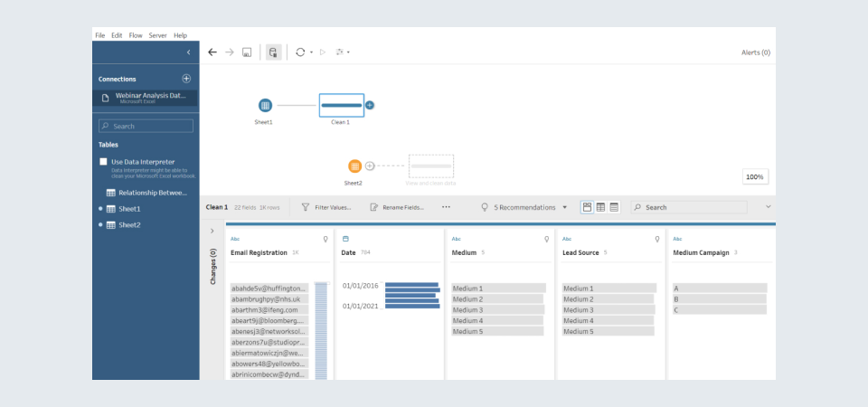Expand the 5 Recommendations dropdown arrow

pos(564,208)
